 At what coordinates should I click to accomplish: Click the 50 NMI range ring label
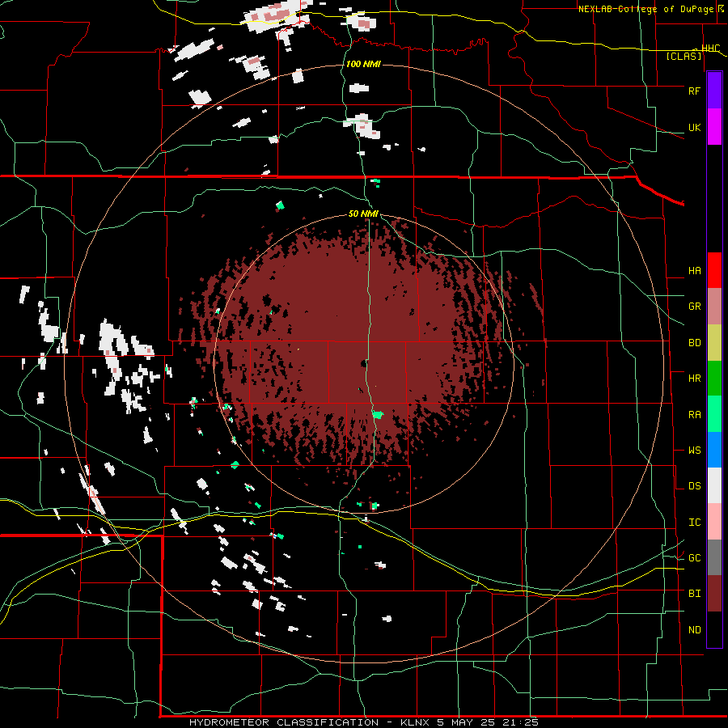(x=363, y=214)
